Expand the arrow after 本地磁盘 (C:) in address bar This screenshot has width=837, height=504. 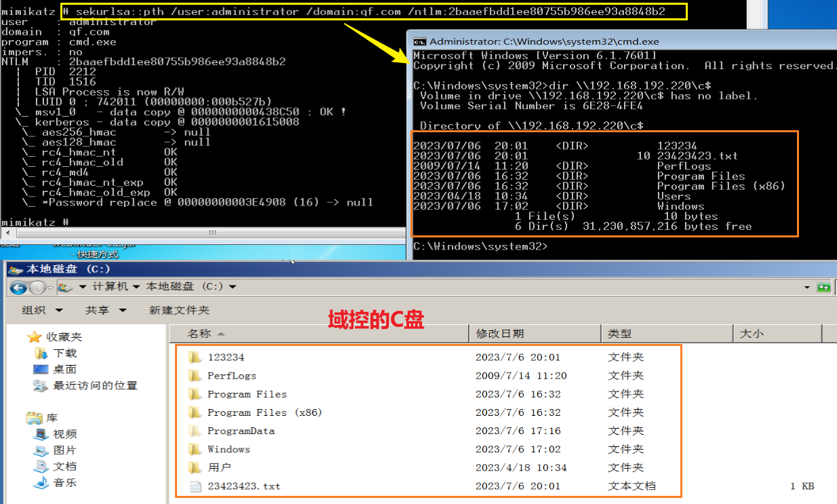(233, 287)
